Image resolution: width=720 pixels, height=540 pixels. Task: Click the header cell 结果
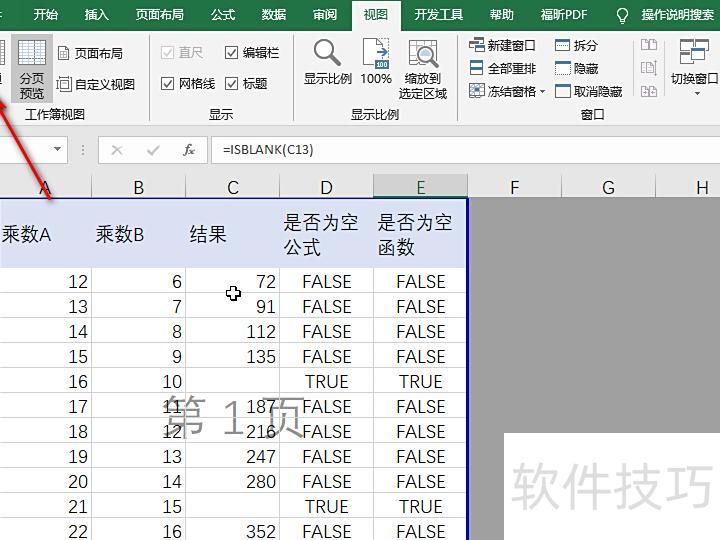pyautogui.click(x=233, y=234)
